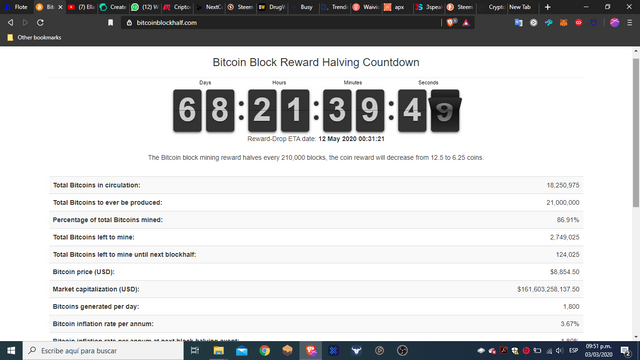The image size is (640, 360).
Task: Close the active Bitcoin tab
Action: (60, 7)
